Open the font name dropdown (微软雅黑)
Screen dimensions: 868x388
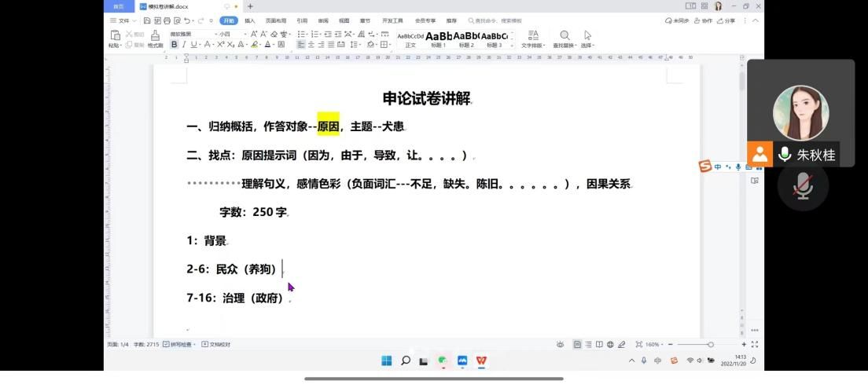189,35
